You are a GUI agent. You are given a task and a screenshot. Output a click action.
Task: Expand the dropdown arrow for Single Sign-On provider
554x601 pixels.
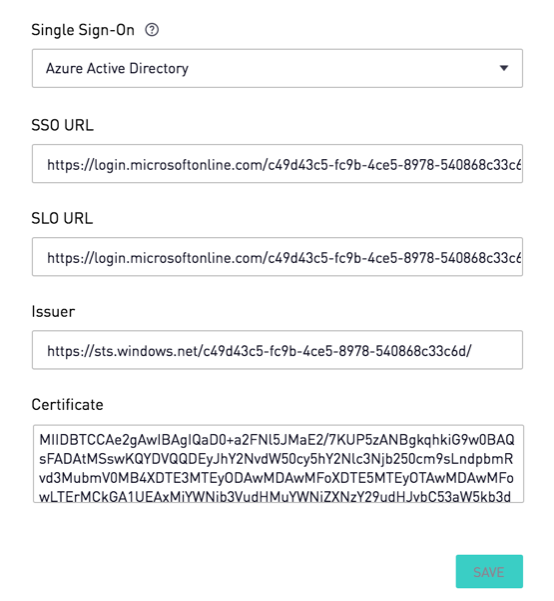(504, 68)
